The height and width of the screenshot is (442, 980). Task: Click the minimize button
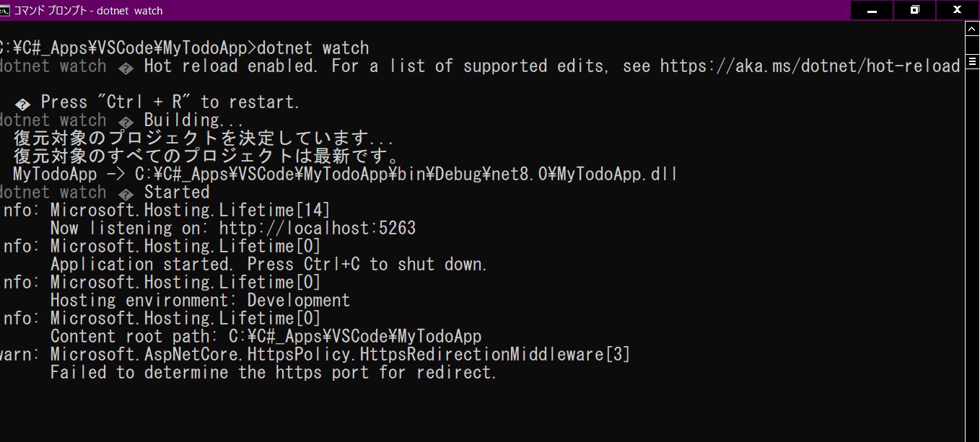871,10
